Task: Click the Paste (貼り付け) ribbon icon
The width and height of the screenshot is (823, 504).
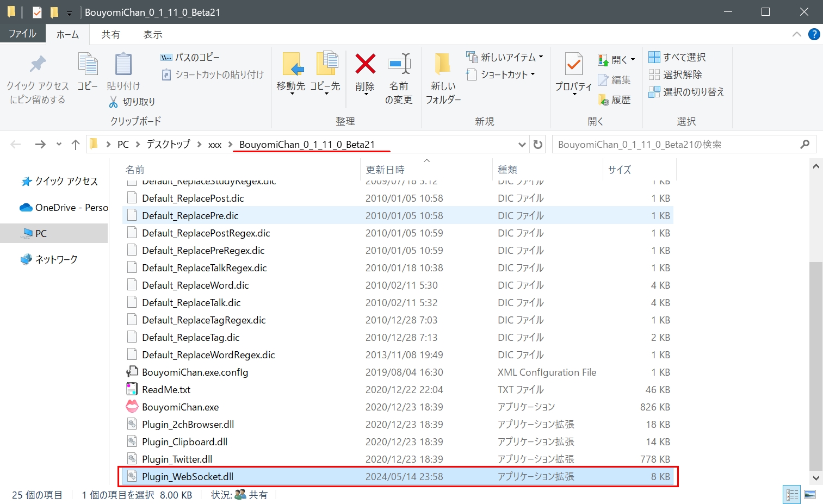Action: (123, 65)
